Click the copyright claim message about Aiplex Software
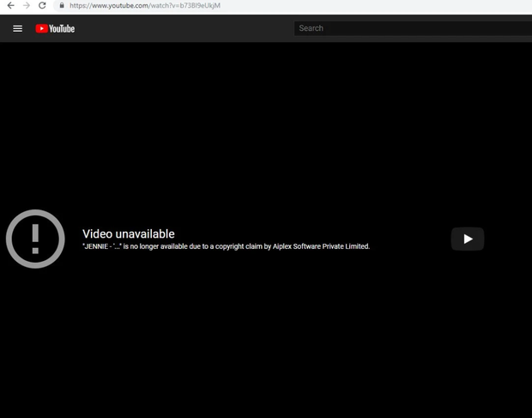The width and height of the screenshot is (532, 418). (226, 246)
